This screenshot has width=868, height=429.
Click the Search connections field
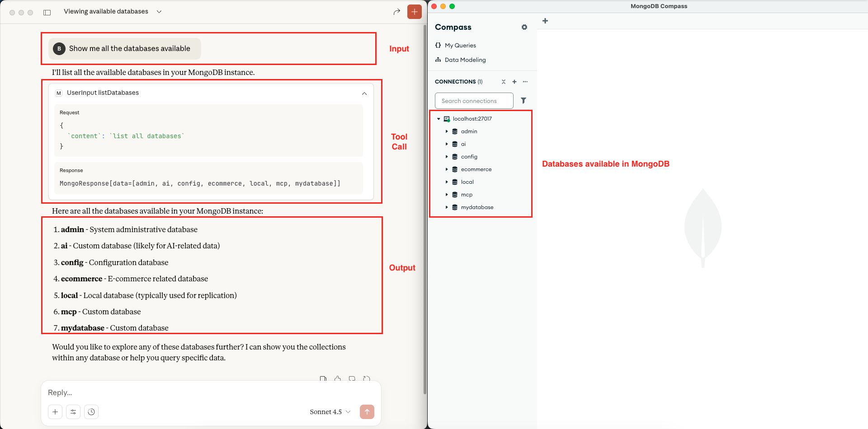(474, 101)
